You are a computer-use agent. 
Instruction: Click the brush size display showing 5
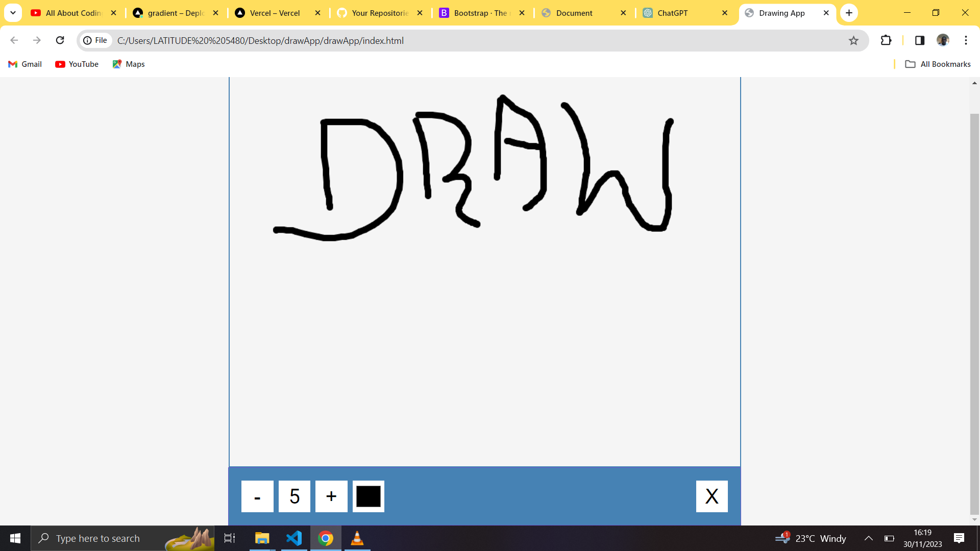[x=295, y=496]
